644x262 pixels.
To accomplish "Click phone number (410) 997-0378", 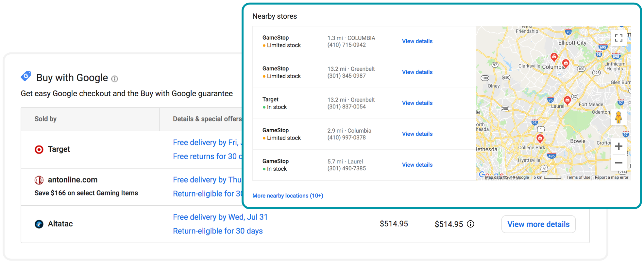I will (x=347, y=138).
